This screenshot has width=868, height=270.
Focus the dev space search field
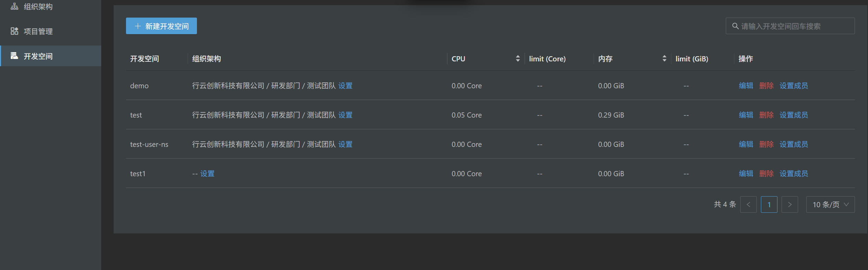coord(795,26)
